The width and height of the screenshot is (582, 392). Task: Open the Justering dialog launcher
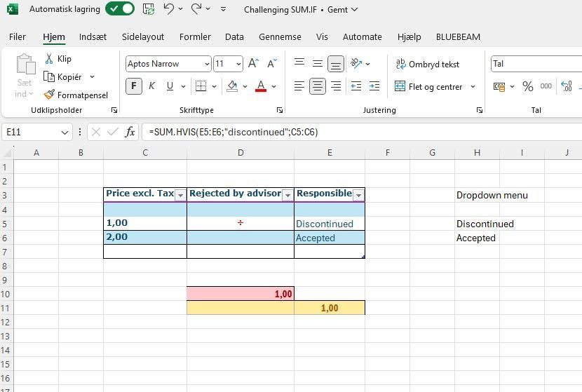pyautogui.click(x=479, y=110)
